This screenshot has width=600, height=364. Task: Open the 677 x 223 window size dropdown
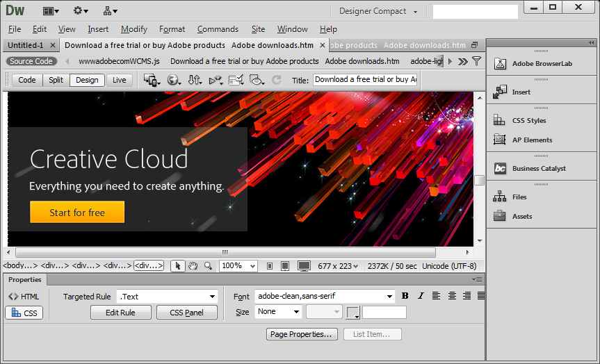click(x=338, y=266)
